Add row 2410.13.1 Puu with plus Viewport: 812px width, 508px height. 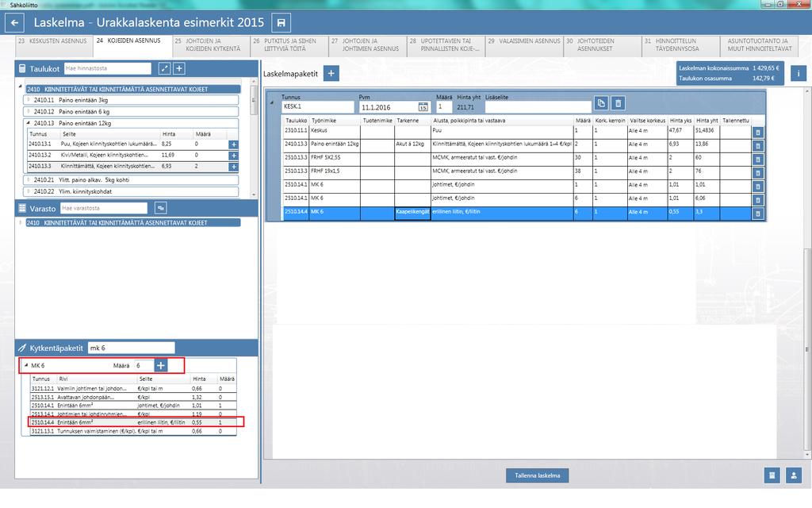(234, 144)
